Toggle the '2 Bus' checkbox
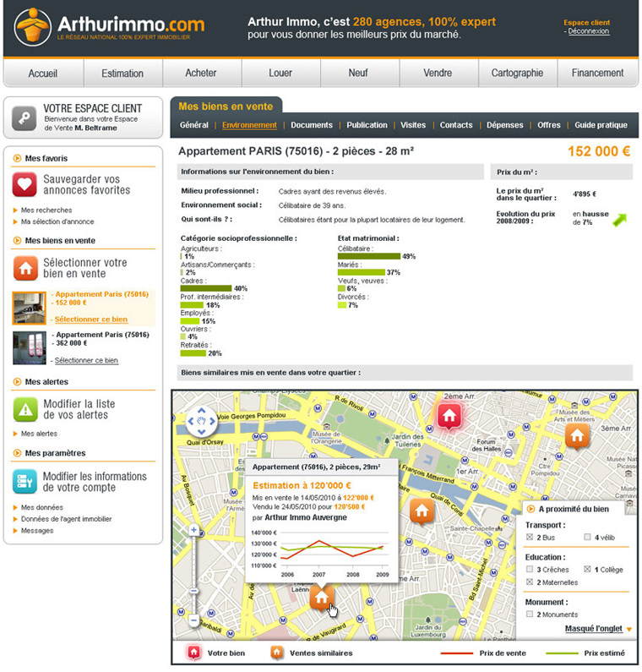 pos(530,537)
